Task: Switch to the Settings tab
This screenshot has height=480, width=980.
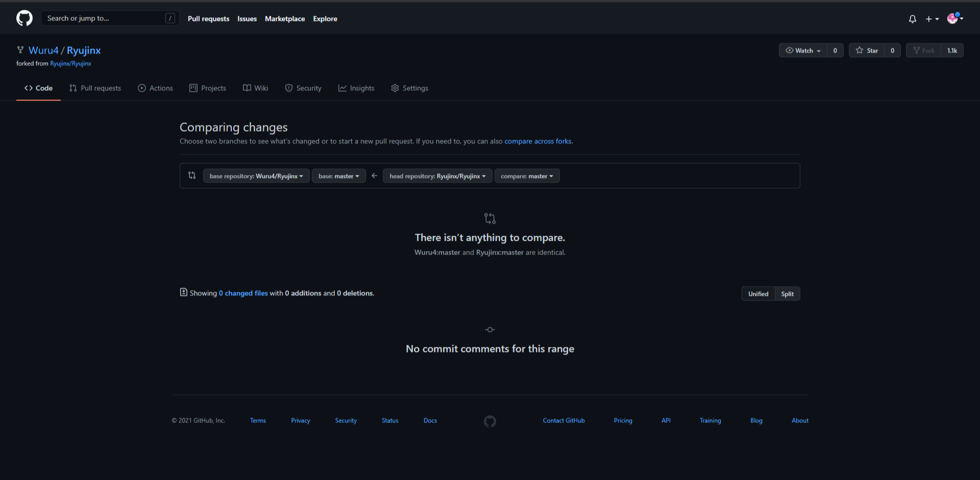Action: point(409,88)
